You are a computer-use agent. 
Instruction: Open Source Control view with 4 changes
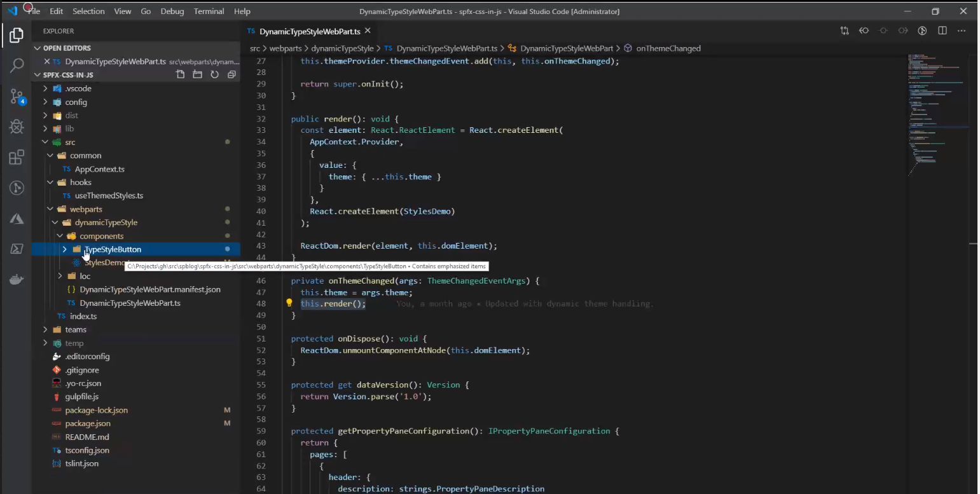tap(17, 96)
